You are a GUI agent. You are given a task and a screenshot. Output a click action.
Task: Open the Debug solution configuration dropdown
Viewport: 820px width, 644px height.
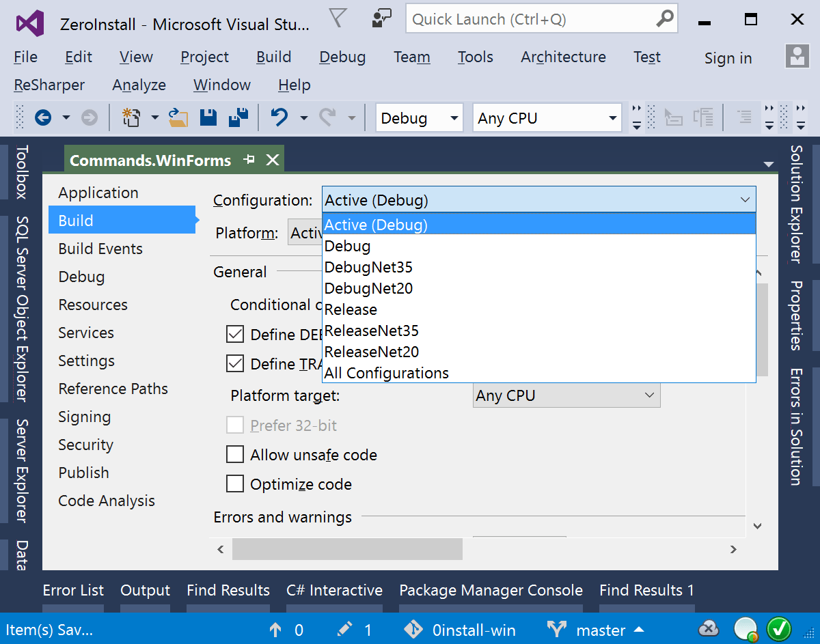(420, 118)
